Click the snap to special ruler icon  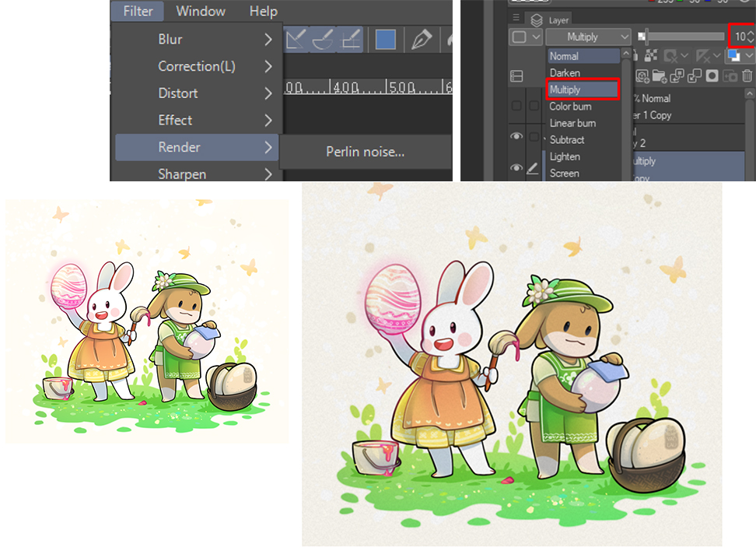tap(322, 39)
